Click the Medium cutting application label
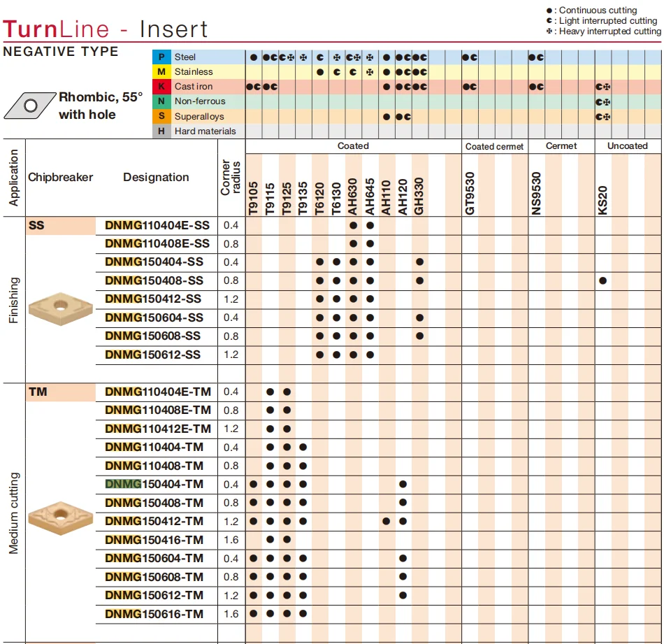This screenshot has height=644, width=664. [14, 513]
